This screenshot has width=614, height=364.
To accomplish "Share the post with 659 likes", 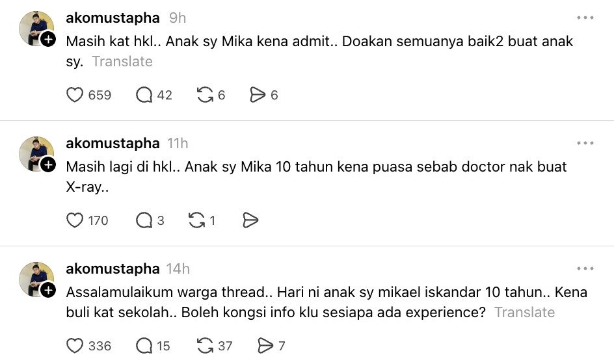I will click(x=258, y=96).
